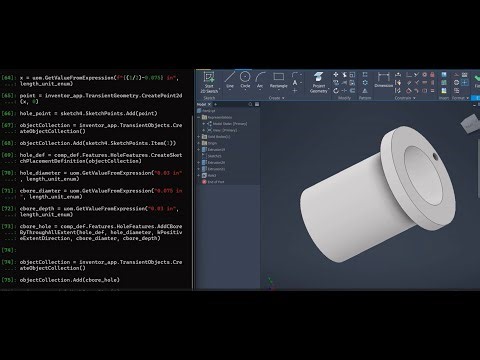Select the Circle sketch tool

pyautogui.click(x=245, y=80)
